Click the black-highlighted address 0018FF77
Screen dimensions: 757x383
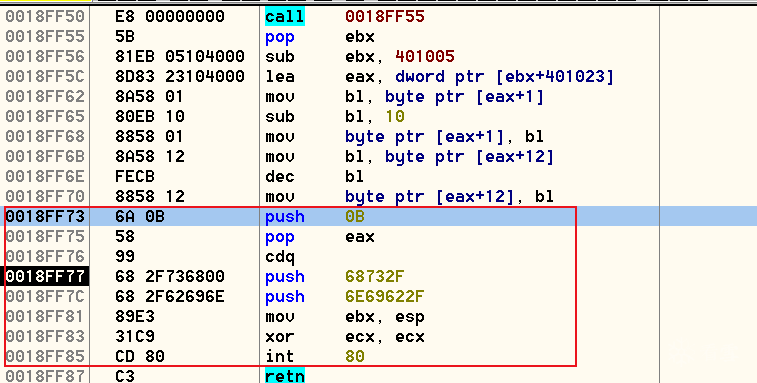45,276
